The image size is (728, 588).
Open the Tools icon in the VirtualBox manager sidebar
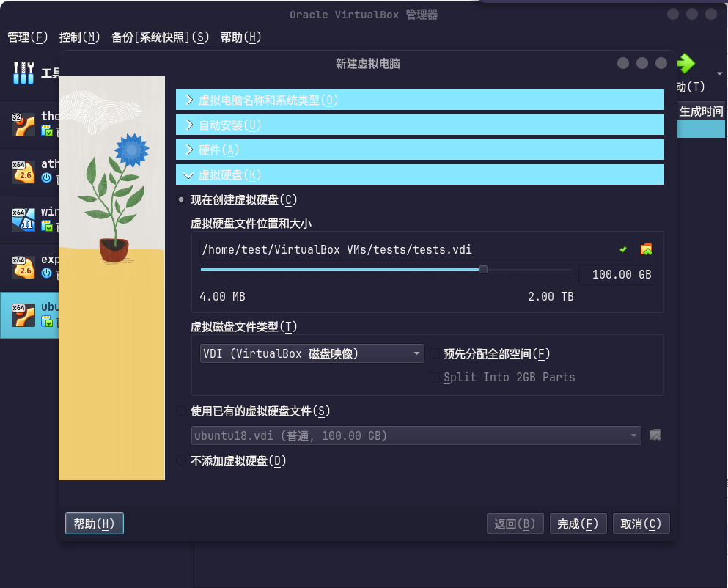pyautogui.click(x=23, y=73)
